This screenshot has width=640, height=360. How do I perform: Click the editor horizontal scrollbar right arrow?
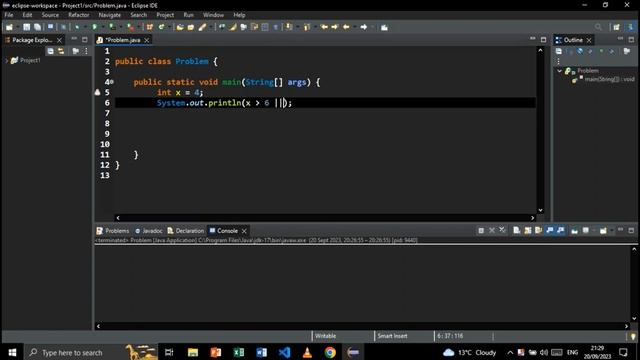532,218
